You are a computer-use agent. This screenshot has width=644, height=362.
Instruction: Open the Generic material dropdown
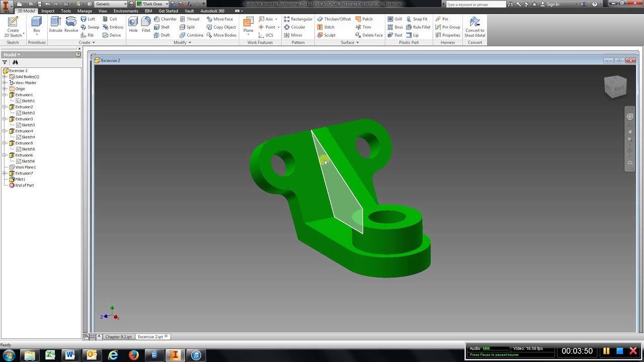tap(111, 4)
